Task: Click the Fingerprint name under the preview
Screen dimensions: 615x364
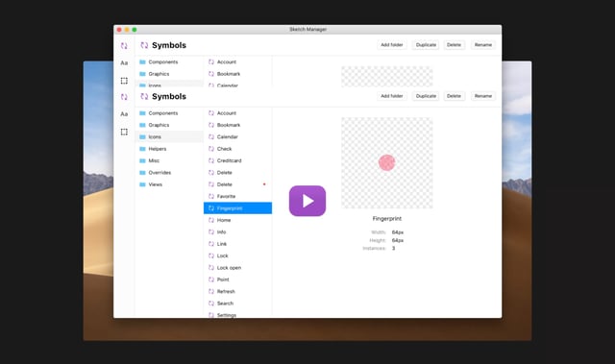Action: point(386,219)
